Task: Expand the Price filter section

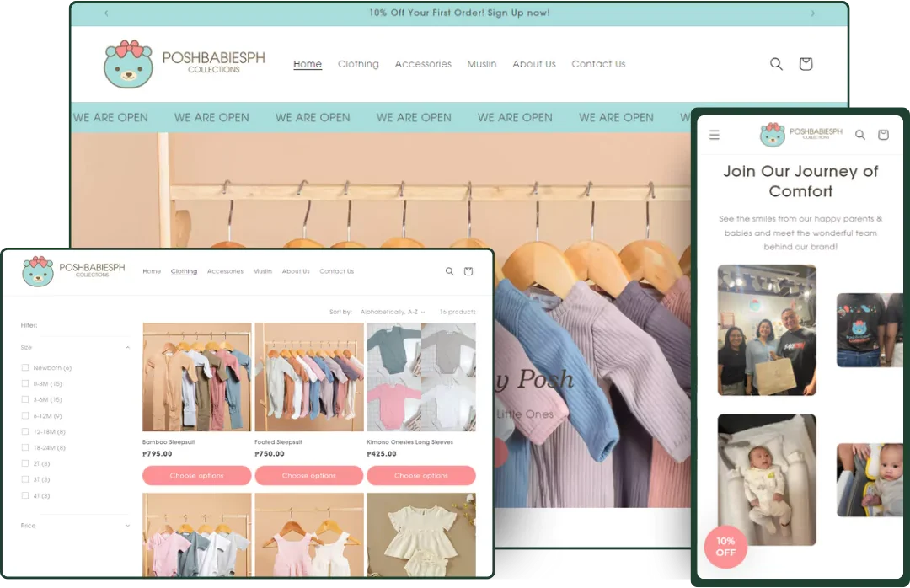Action: (127, 525)
